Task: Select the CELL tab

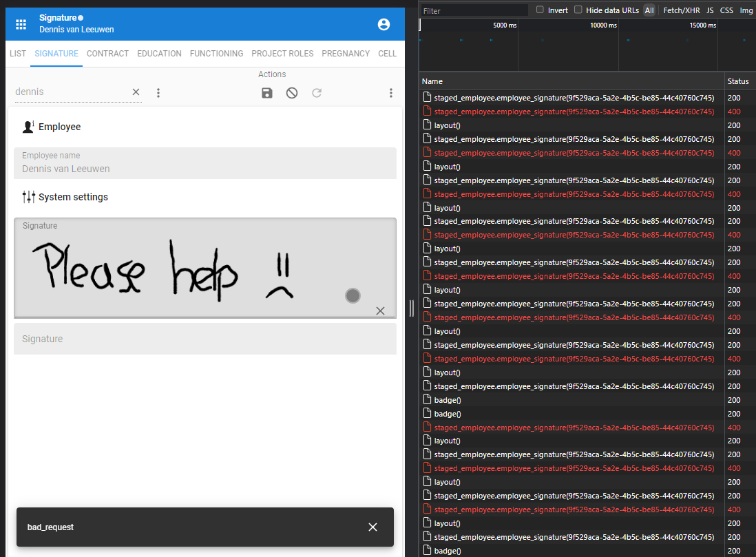Action: click(387, 54)
